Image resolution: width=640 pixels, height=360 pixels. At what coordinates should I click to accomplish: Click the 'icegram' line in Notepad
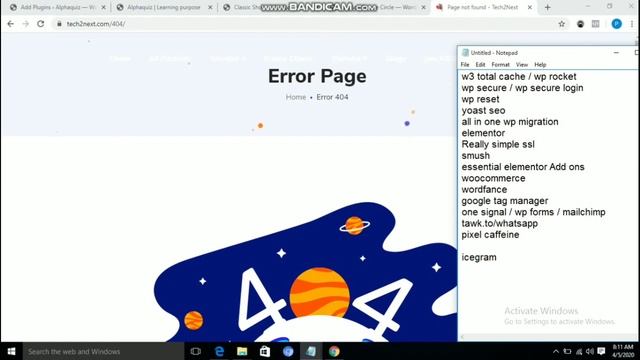[479, 258]
